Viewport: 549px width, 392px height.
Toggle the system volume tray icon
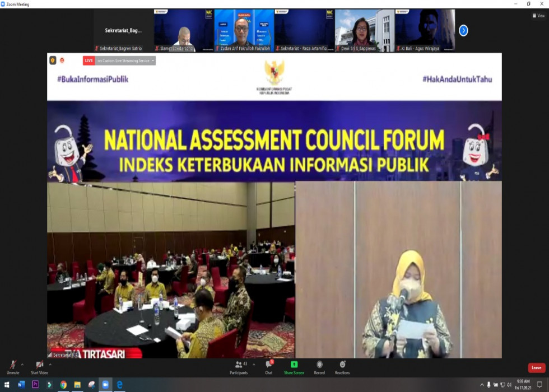coord(508,385)
